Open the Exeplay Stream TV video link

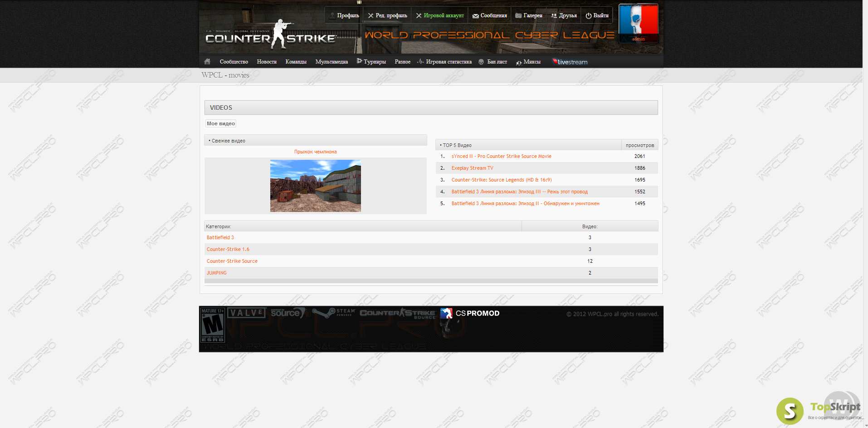(x=472, y=168)
